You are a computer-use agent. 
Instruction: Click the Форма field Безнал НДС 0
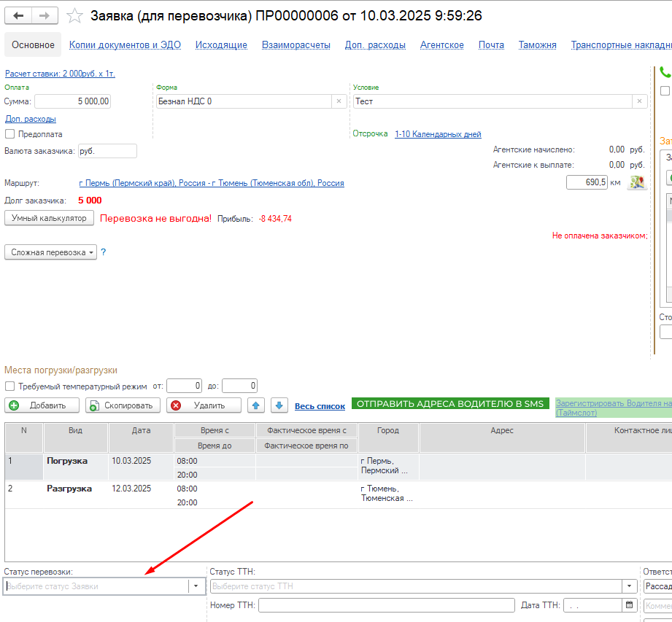coord(244,101)
